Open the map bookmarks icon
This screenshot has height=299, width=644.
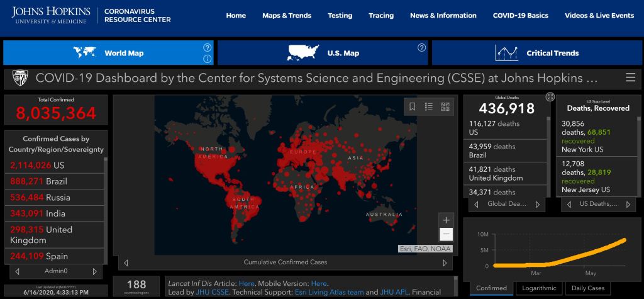tap(413, 106)
